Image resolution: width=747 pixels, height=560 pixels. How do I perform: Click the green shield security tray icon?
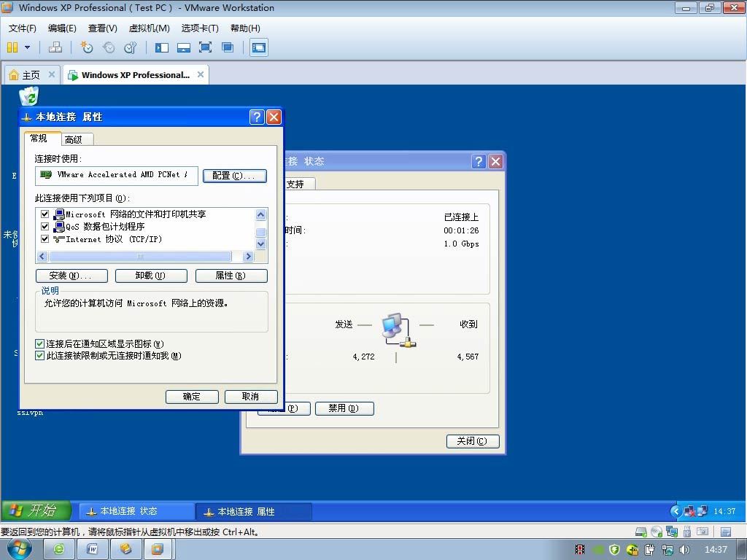click(x=614, y=550)
